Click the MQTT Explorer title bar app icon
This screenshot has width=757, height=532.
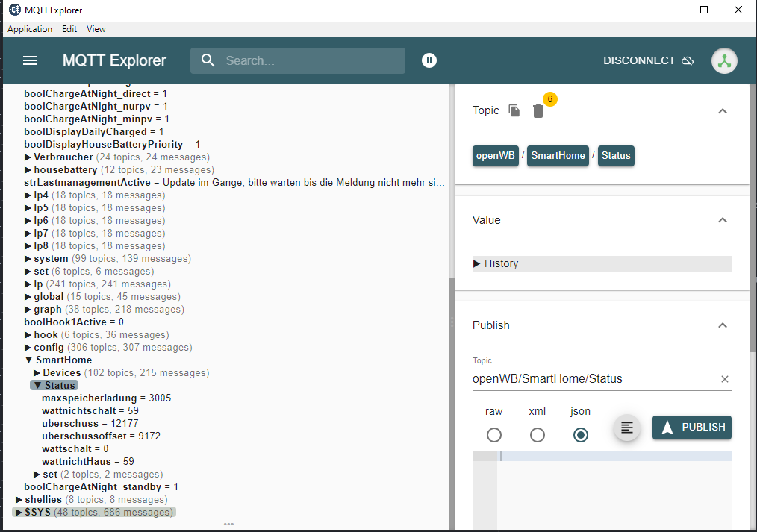click(x=14, y=10)
